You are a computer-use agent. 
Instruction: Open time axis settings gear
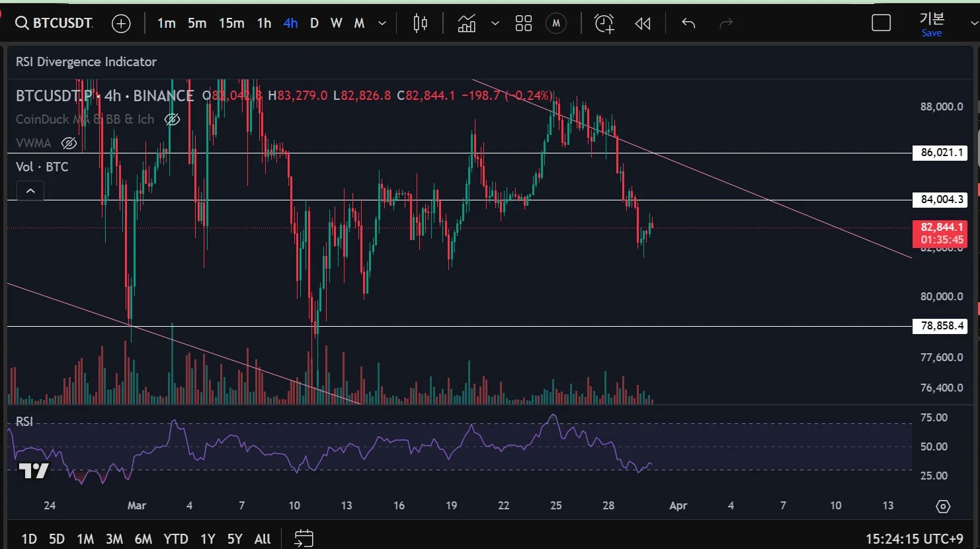[944, 506]
